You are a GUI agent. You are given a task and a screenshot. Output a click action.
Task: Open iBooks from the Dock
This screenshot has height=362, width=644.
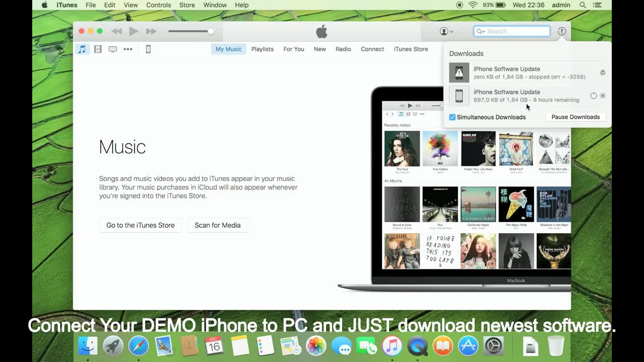click(x=443, y=346)
